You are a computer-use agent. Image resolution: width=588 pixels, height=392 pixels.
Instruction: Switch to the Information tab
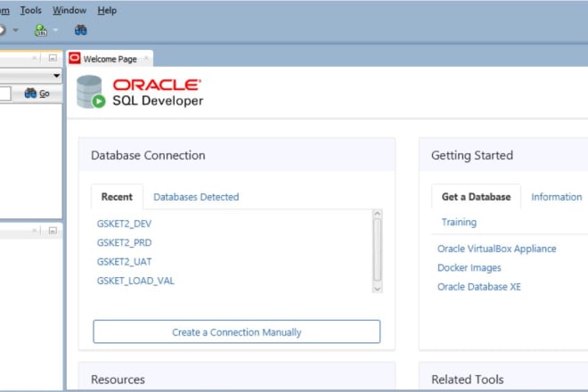click(x=557, y=197)
